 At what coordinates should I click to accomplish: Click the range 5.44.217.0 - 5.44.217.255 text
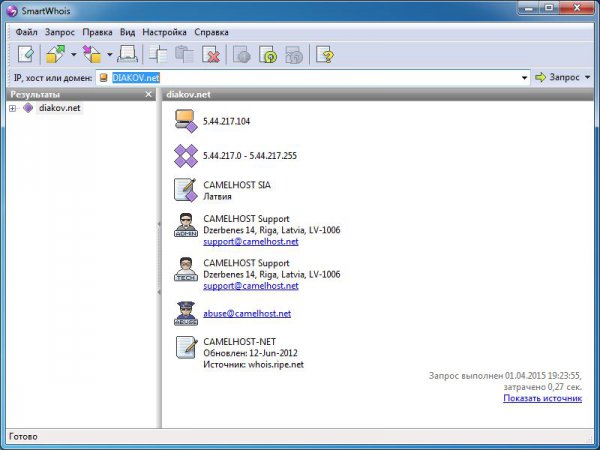pos(250,156)
